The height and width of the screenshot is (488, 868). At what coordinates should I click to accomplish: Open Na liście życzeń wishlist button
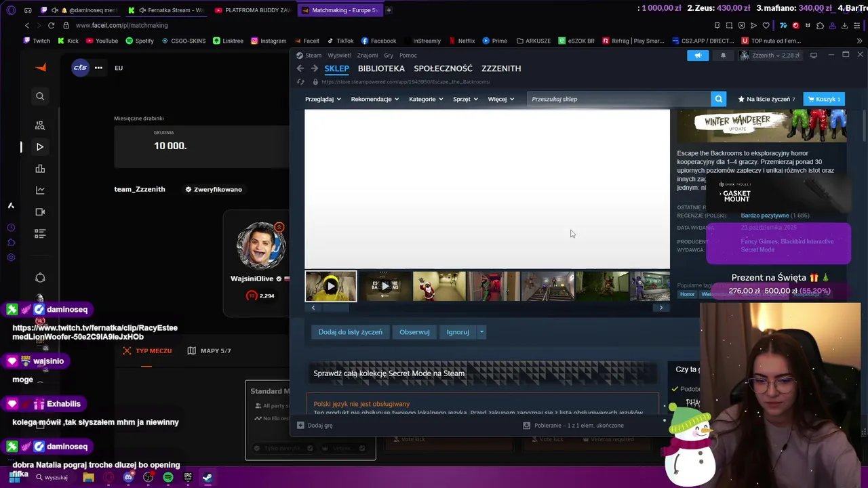tap(766, 99)
